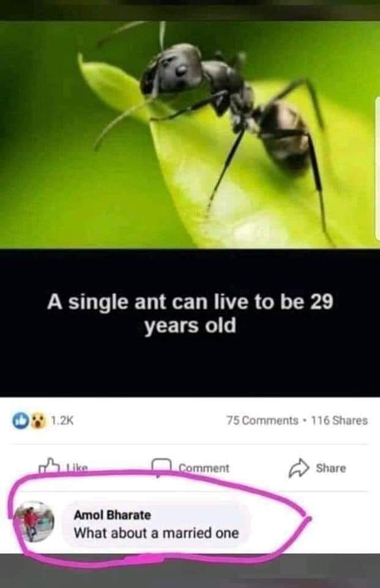
Task: Open Amol Bharate's profile picture
Action: (34, 522)
